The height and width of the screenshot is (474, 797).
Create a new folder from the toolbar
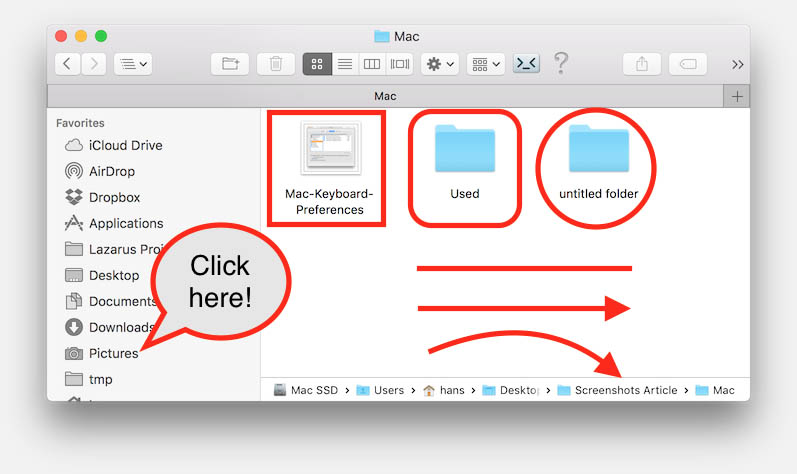(230, 64)
